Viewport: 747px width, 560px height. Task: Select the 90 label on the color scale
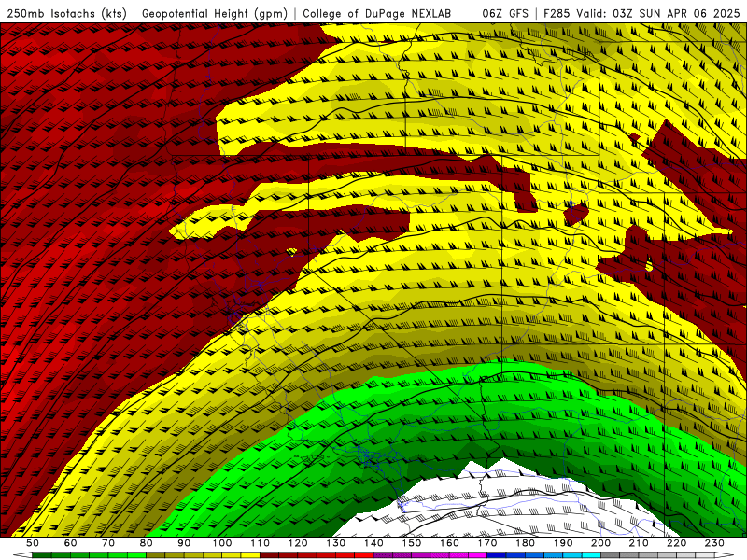184,543
